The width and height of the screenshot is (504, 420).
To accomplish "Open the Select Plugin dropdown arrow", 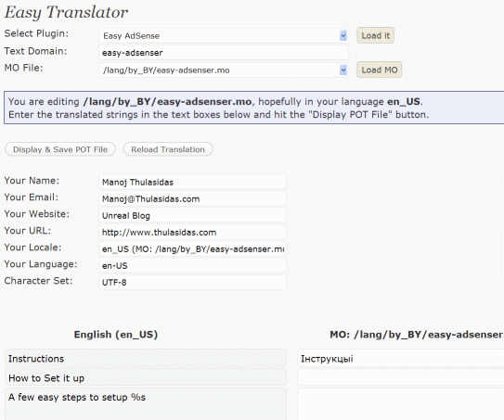I will pos(343,35).
